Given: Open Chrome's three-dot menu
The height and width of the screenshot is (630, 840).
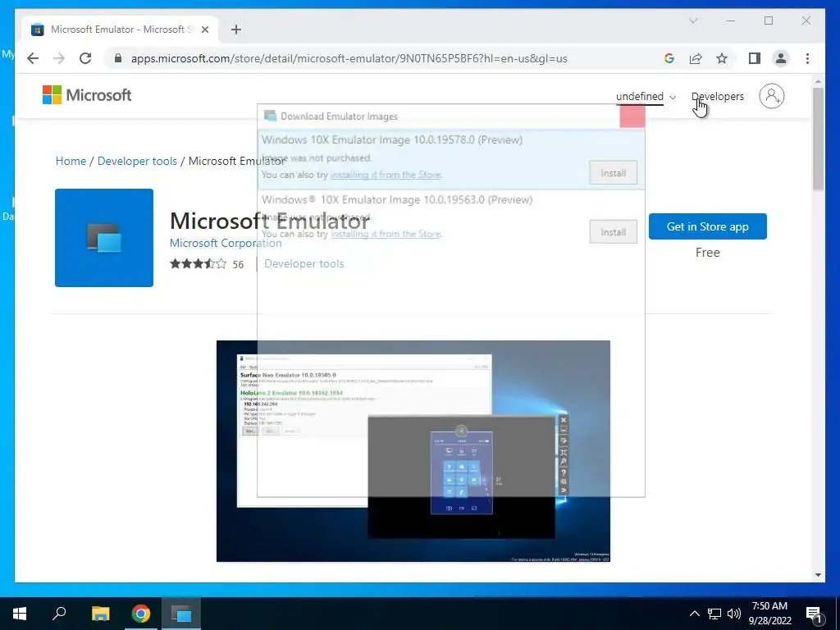Looking at the screenshot, I should click(807, 58).
